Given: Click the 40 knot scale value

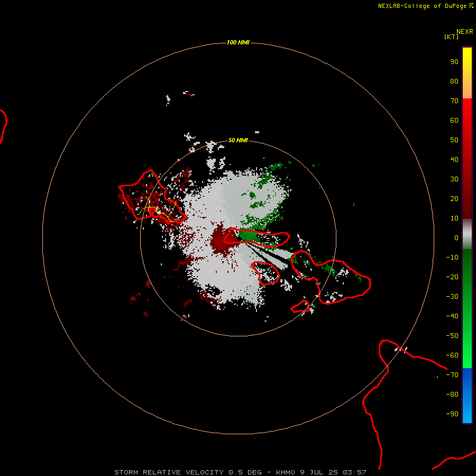Looking at the screenshot, I should click(x=454, y=160).
